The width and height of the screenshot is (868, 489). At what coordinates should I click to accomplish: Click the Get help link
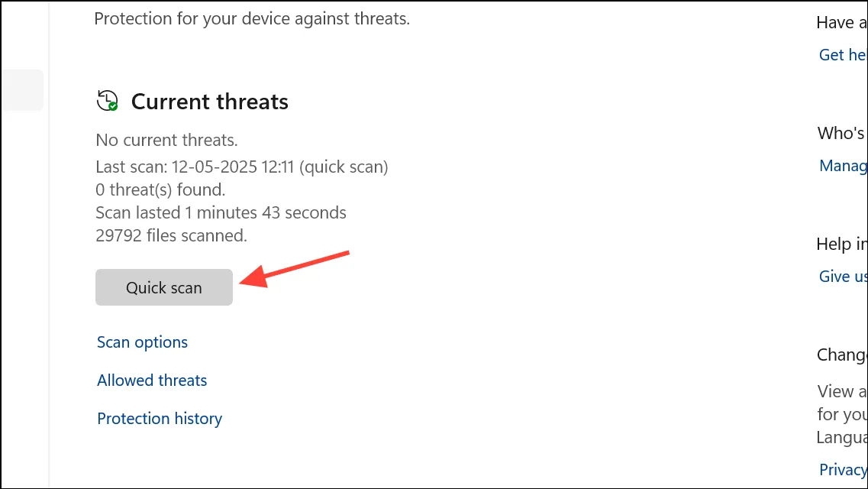[843, 55]
